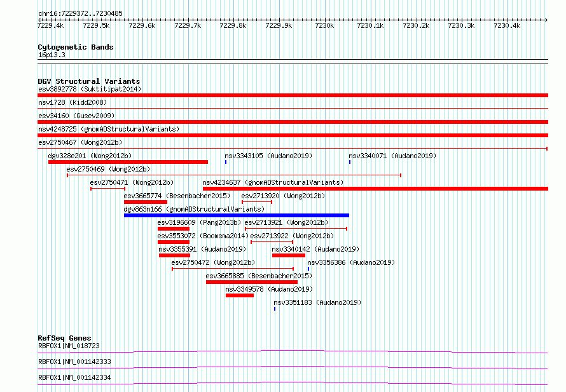Click nsv4248725 gnomAD variant label
566x392 pixels.
pos(109,129)
